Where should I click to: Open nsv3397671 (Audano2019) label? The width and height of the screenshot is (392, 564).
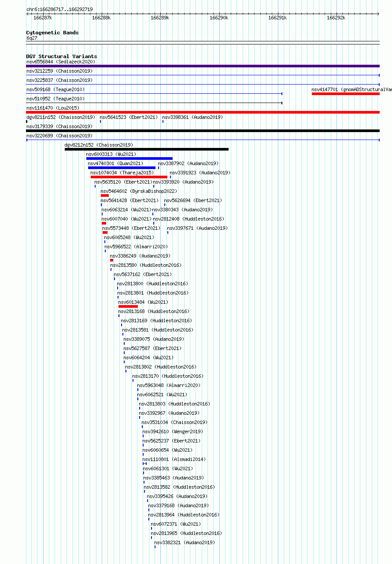198,228
